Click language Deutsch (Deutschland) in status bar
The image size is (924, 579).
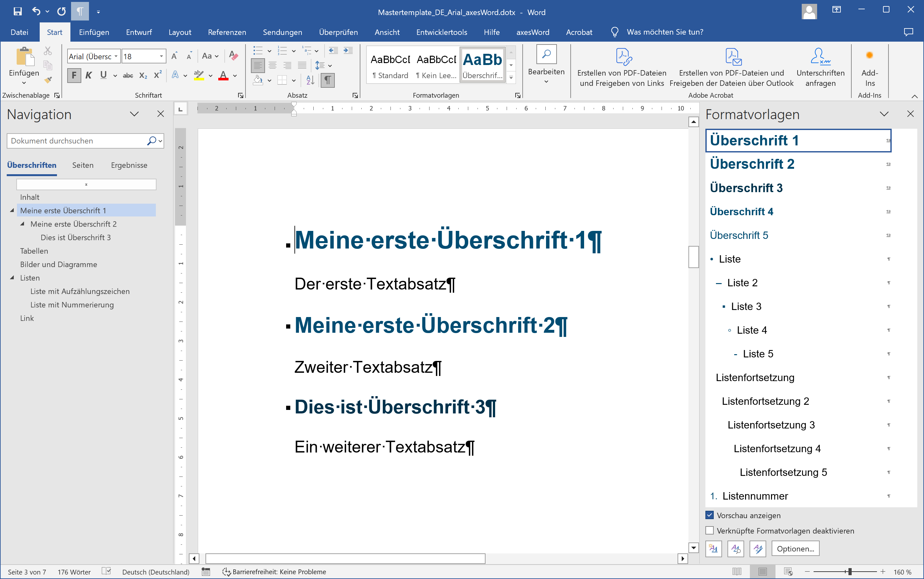coord(156,572)
